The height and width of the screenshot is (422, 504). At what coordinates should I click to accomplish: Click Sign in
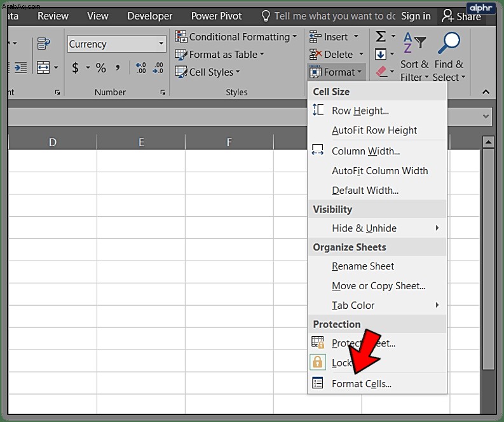(x=416, y=16)
